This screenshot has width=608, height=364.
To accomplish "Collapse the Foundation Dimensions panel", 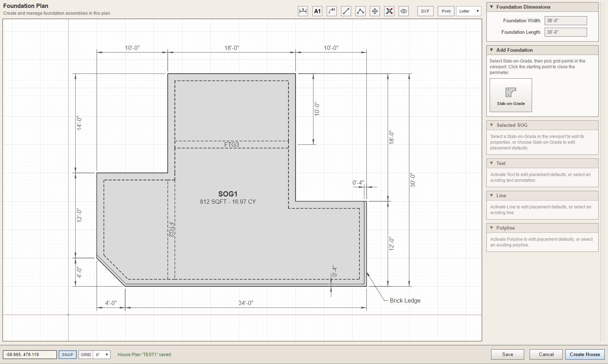I will pyautogui.click(x=542, y=7).
